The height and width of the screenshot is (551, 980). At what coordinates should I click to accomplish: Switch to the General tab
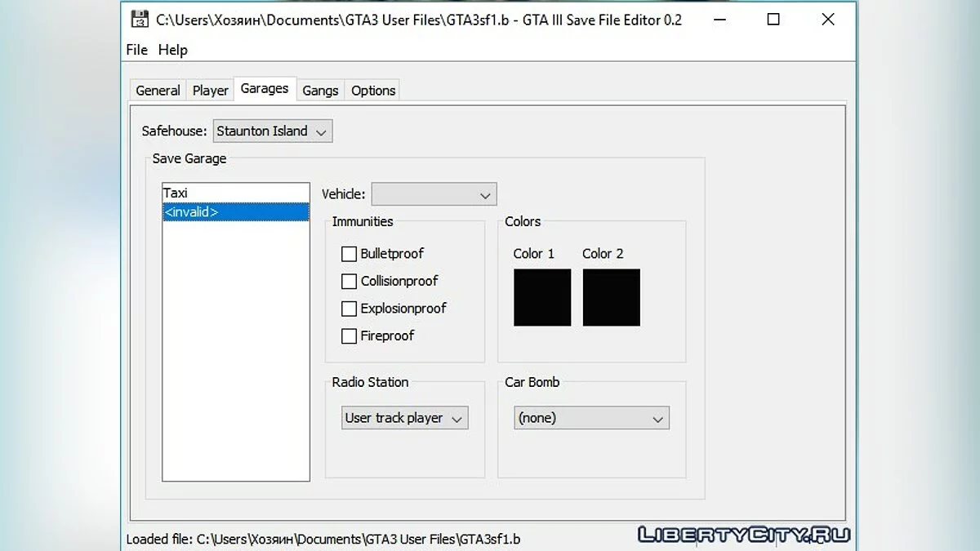coord(158,91)
